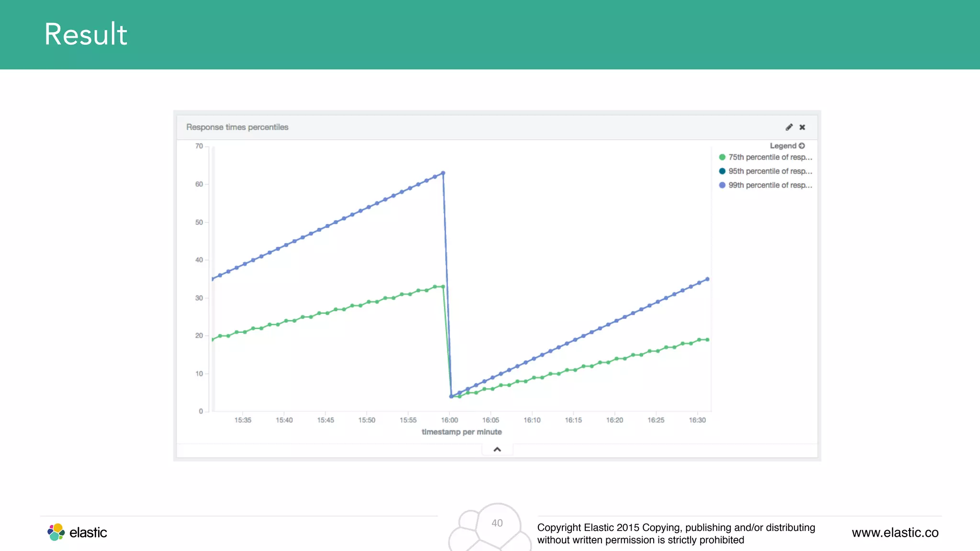Viewport: 980px width, 551px height.
Task: Click the 99th percentile peak data point
Action: [x=443, y=173]
